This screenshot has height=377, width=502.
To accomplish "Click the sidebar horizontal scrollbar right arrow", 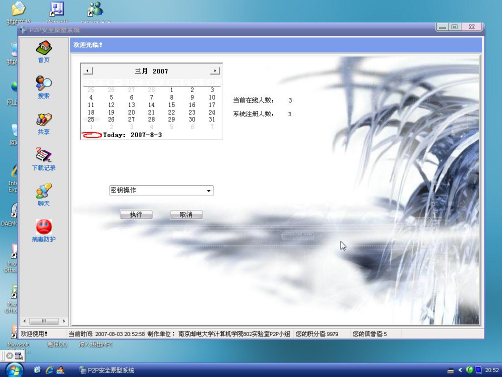I will 64,321.
